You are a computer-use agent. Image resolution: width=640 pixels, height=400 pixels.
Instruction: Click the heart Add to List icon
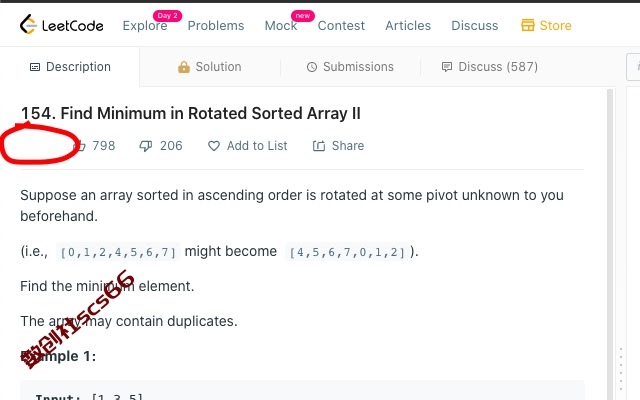(214, 146)
